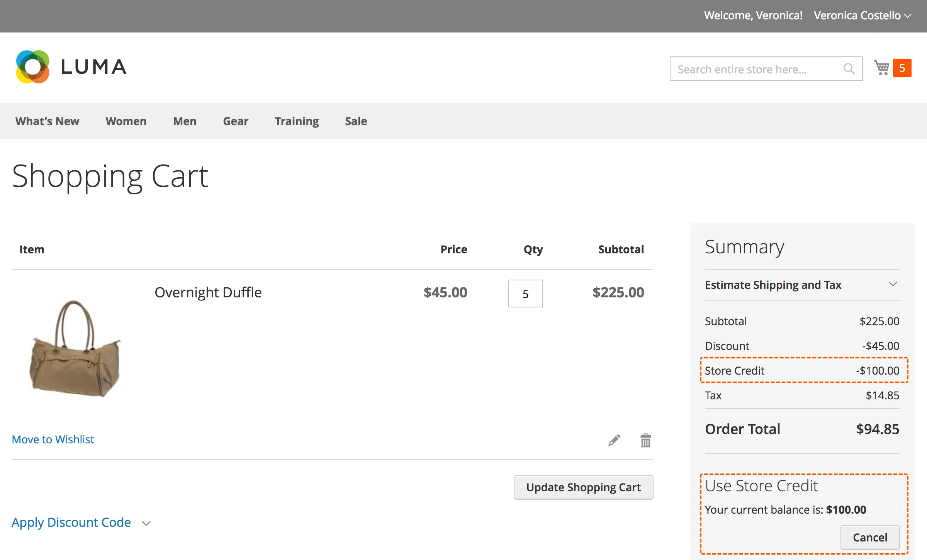927x560 pixels.
Task: Open the Training category
Action: 296,121
